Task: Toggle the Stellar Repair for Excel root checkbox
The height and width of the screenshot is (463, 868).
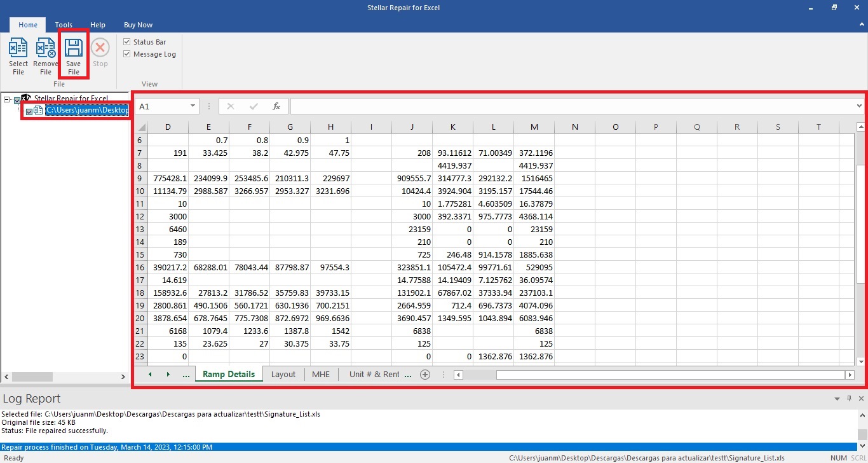Action: (17, 100)
